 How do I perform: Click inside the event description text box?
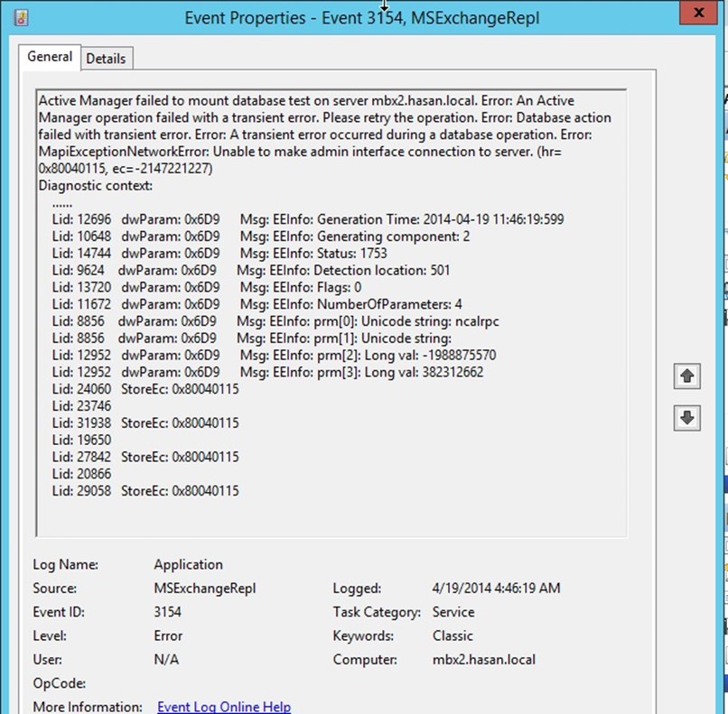pos(331,312)
